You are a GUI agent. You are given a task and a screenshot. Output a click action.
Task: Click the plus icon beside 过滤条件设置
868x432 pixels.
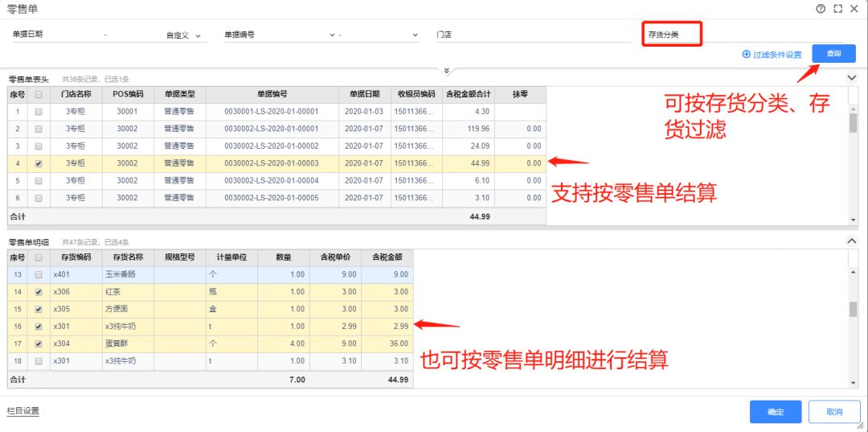point(746,55)
